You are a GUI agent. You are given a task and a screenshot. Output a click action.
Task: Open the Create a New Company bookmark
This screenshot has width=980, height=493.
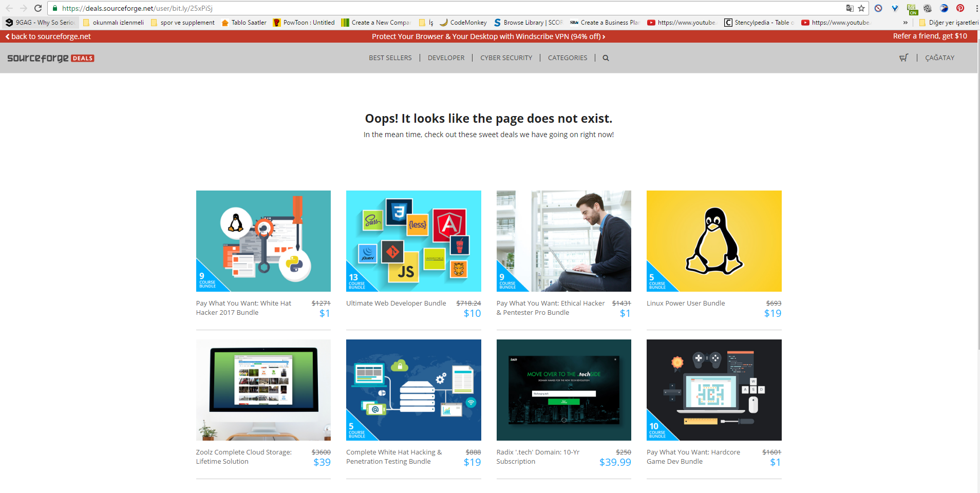click(x=376, y=23)
